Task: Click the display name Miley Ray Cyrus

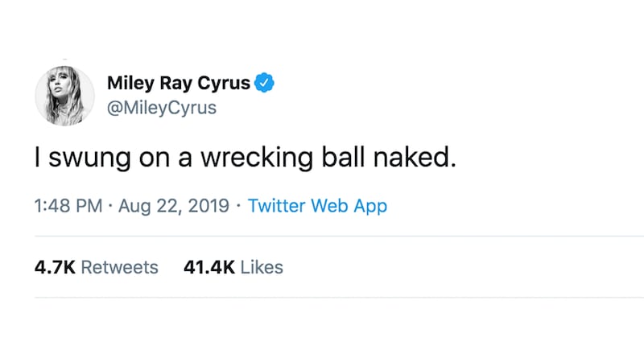Action: point(178,82)
